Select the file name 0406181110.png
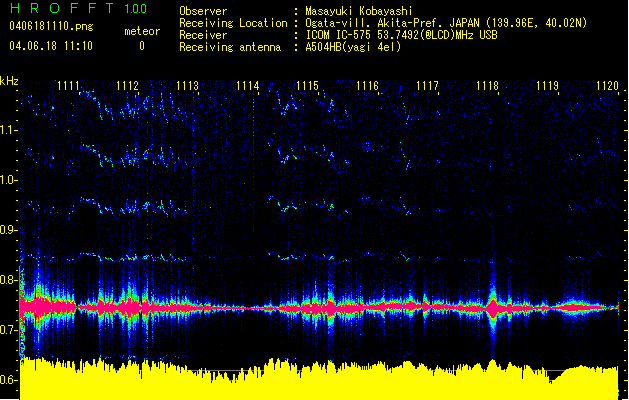The width and height of the screenshot is (629, 400). pos(51,26)
